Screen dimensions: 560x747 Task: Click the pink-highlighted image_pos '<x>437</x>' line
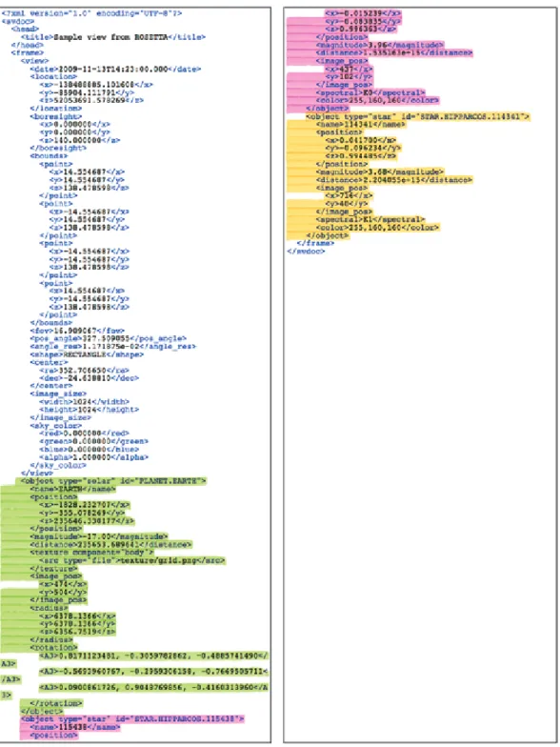(x=349, y=69)
